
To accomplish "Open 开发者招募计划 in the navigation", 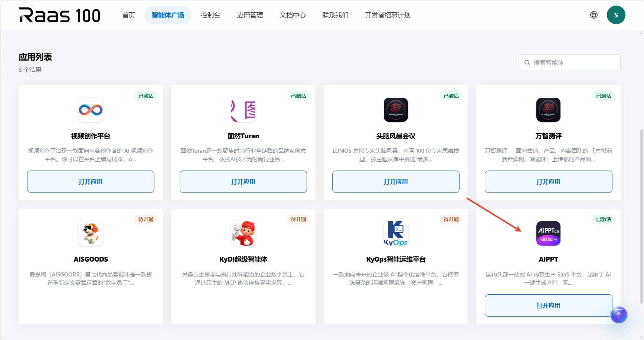I will 388,15.
